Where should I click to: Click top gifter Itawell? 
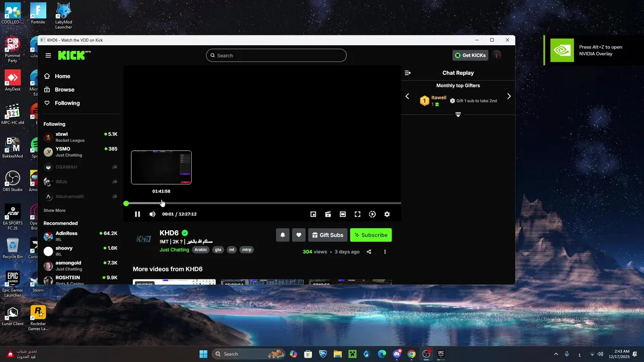point(439,98)
